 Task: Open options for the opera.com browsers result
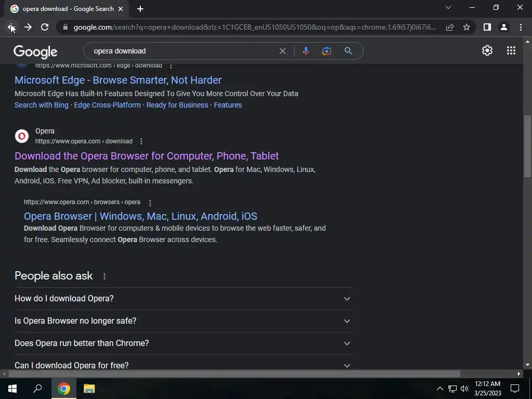point(150,203)
